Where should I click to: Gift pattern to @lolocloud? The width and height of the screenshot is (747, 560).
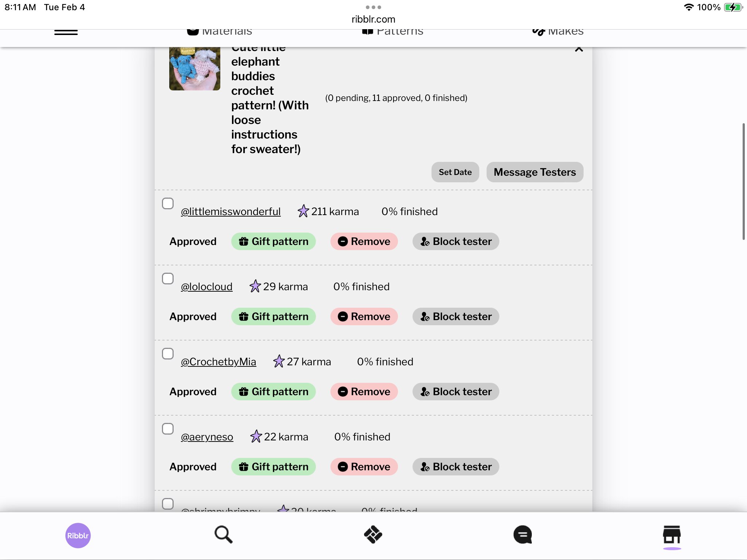pos(273,316)
